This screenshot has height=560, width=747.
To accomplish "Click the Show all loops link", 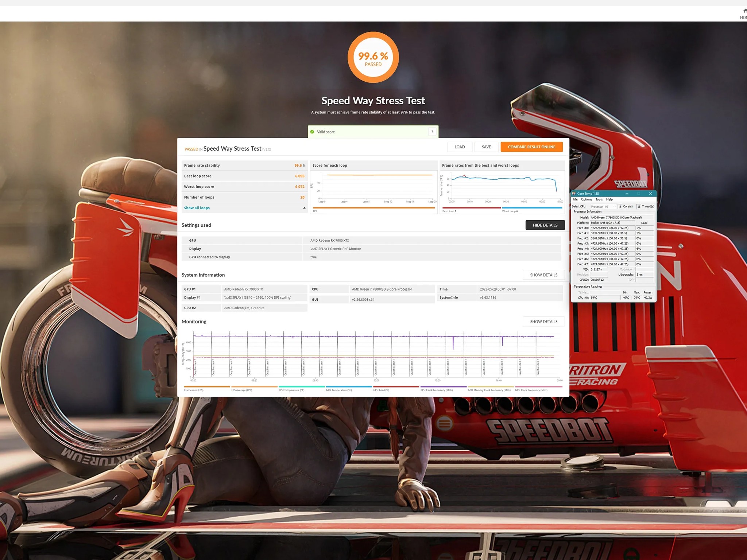I will [197, 208].
